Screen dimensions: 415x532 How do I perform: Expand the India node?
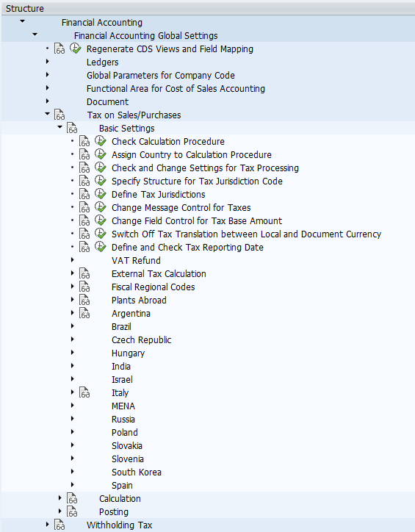(73, 366)
